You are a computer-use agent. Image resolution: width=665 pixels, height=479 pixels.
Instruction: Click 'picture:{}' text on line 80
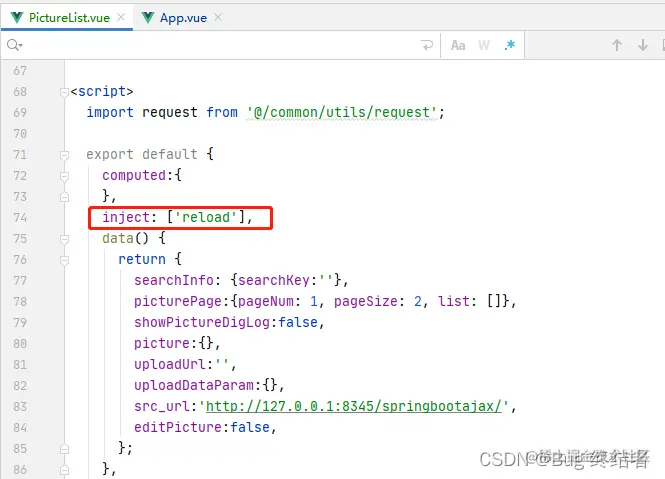coord(174,343)
